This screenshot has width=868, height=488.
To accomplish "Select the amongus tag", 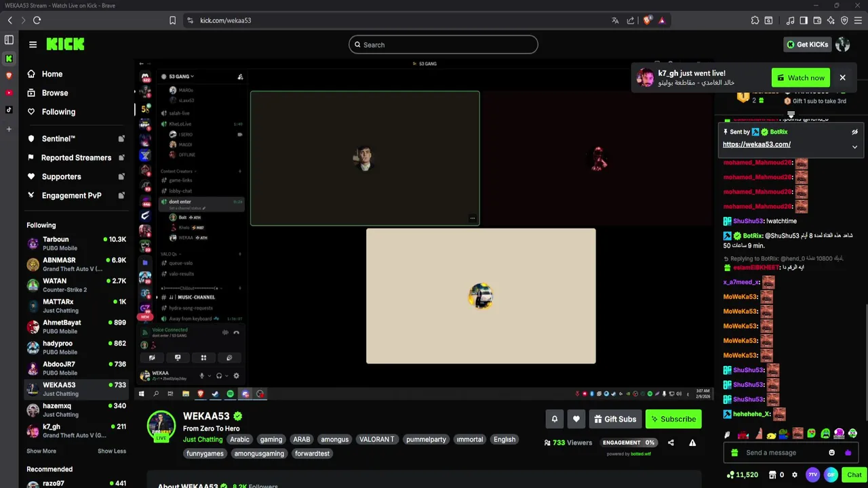I will [335, 440].
